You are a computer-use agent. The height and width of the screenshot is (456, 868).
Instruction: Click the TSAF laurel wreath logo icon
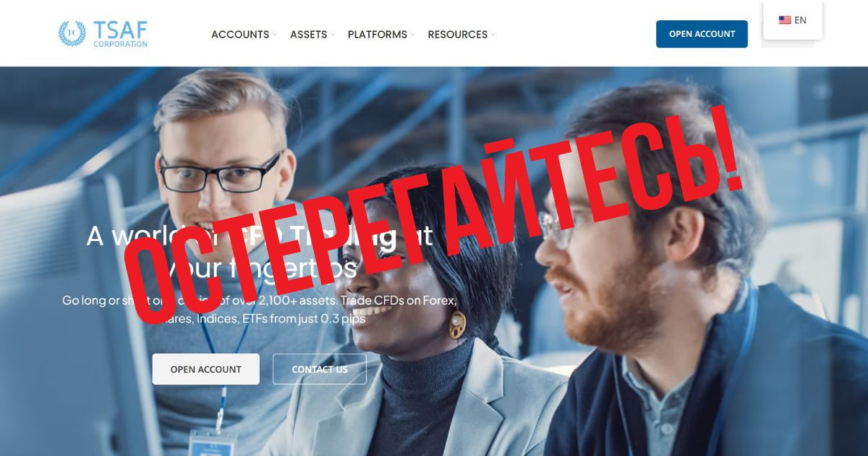72,34
